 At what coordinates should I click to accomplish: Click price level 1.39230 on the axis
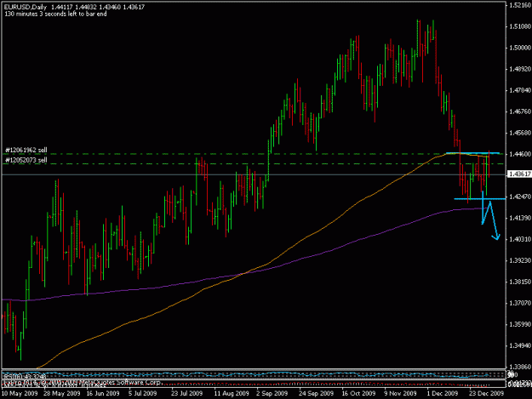520,260
